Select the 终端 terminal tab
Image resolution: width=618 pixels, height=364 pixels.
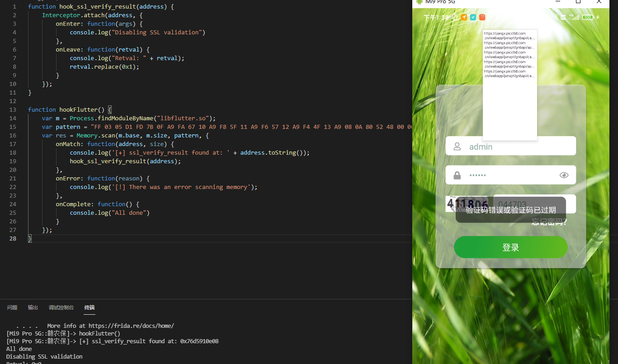point(90,307)
